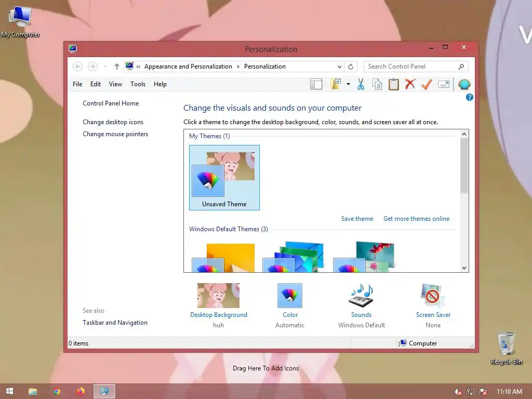Click the folder options toolbar icon
This screenshot has height=399, width=532.
tap(336, 84)
